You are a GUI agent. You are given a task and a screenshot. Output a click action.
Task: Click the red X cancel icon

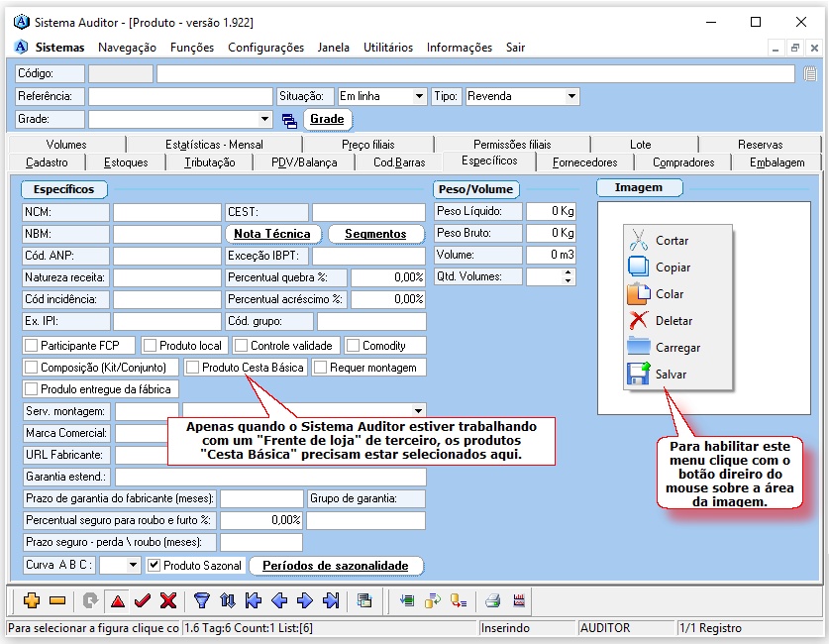[168, 600]
